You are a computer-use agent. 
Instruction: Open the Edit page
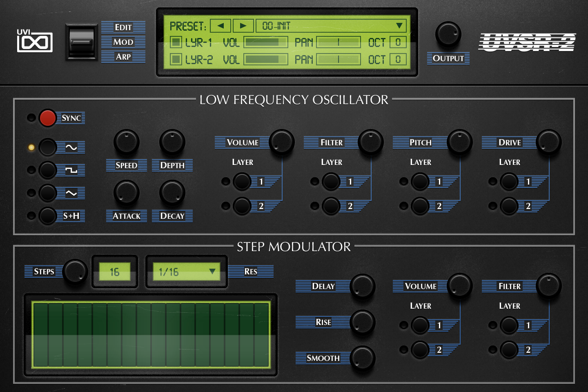point(123,27)
